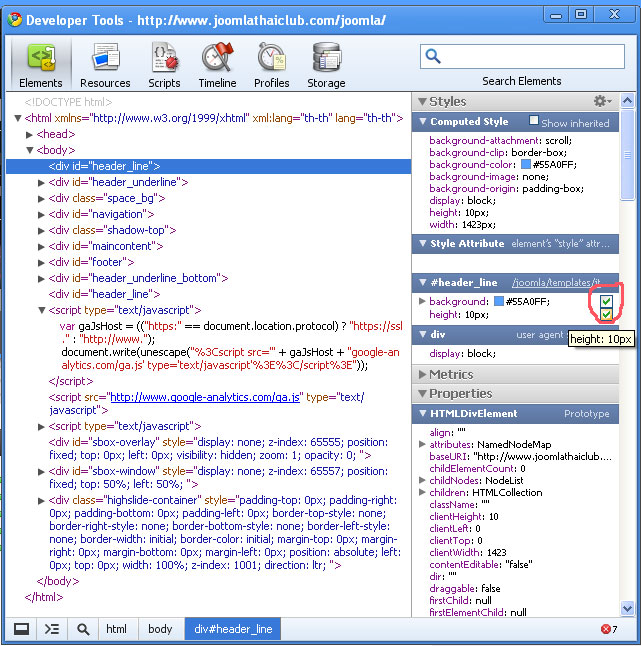Viewport: 641px width, 646px height.
Task: Expand the header_underline_bottom div node
Action: coord(41,279)
